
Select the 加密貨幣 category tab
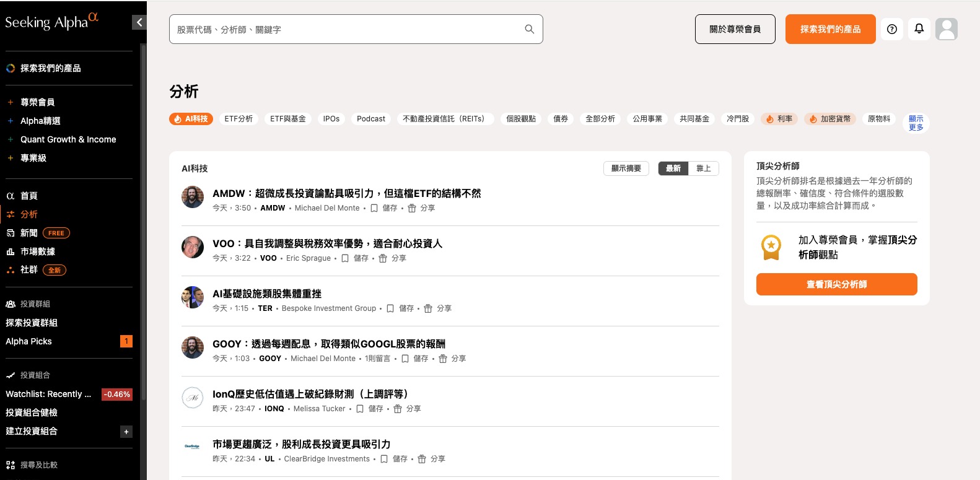coord(830,119)
